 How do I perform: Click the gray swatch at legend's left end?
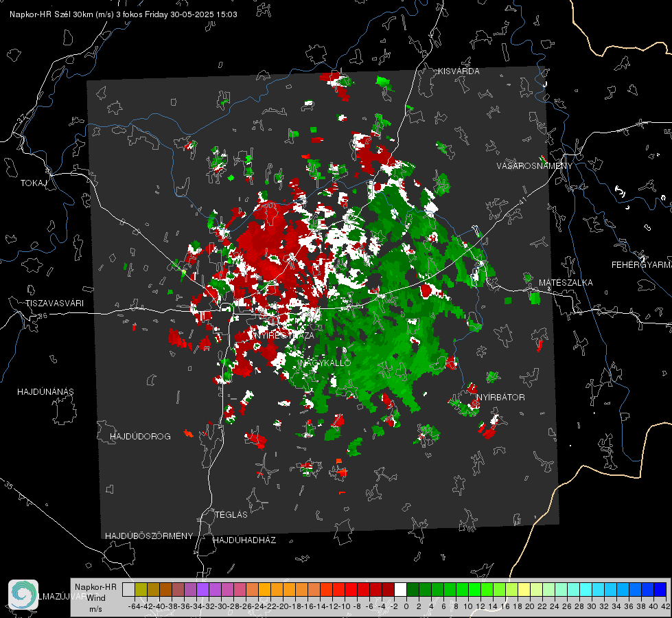(x=128, y=590)
